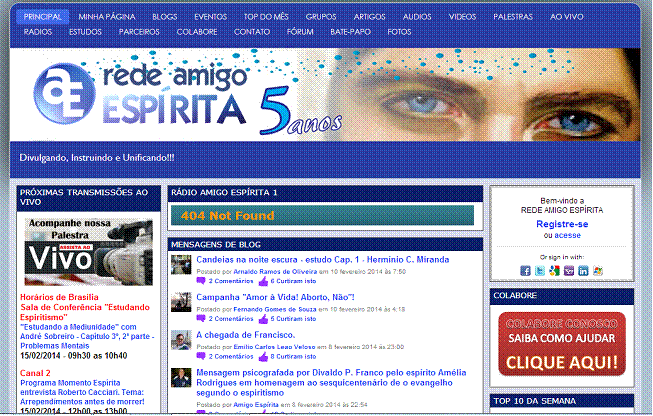Open Estudando a Mediunidade com André Sobreiro link
The image size is (653, 416).
coord(87,336)
